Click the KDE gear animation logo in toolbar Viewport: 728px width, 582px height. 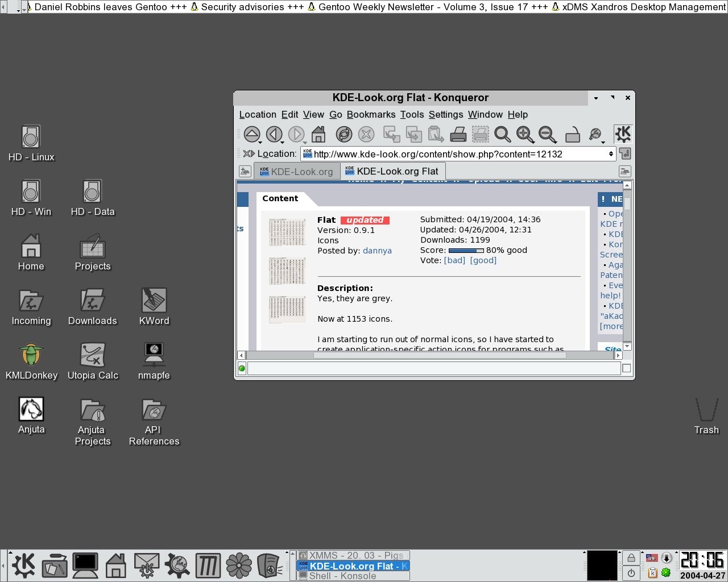tap(623, 134)
